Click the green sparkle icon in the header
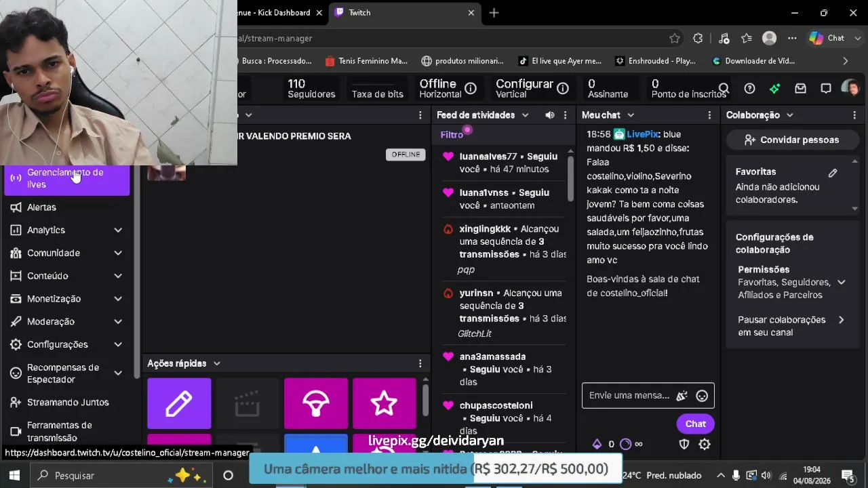The image size is (868, 488). (775, 88)
